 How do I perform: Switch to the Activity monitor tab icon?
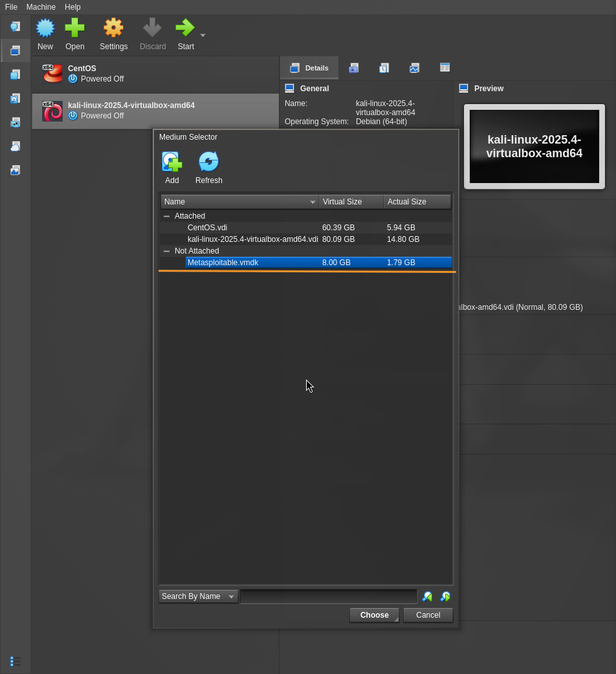[x=414, y=68]
